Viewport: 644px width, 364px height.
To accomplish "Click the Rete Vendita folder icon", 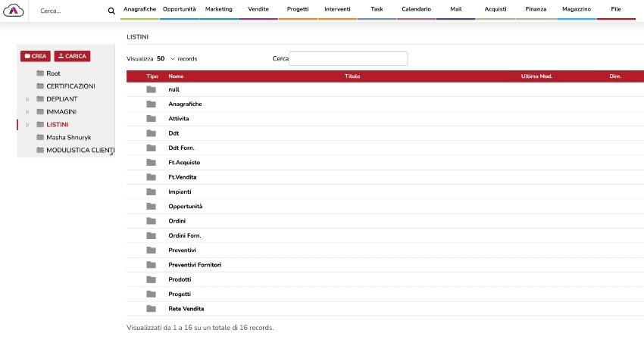I will point(152,309).
